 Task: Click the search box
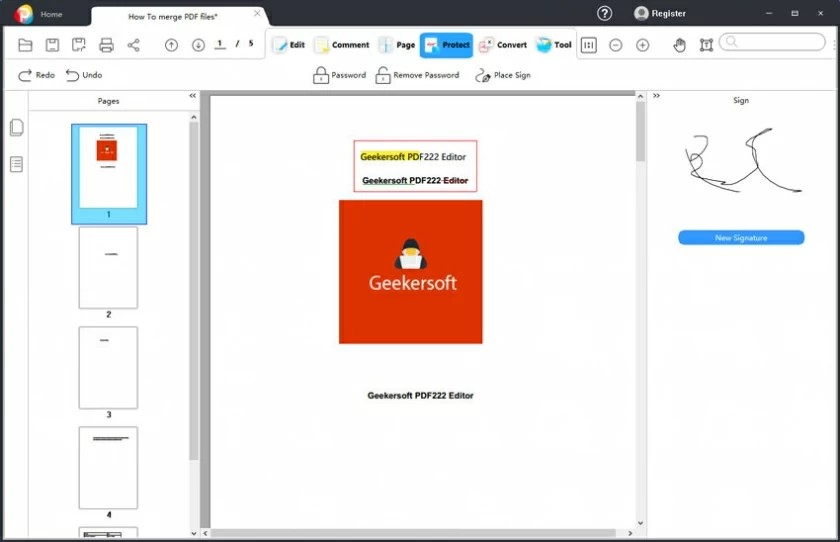[x=772, y=42]
